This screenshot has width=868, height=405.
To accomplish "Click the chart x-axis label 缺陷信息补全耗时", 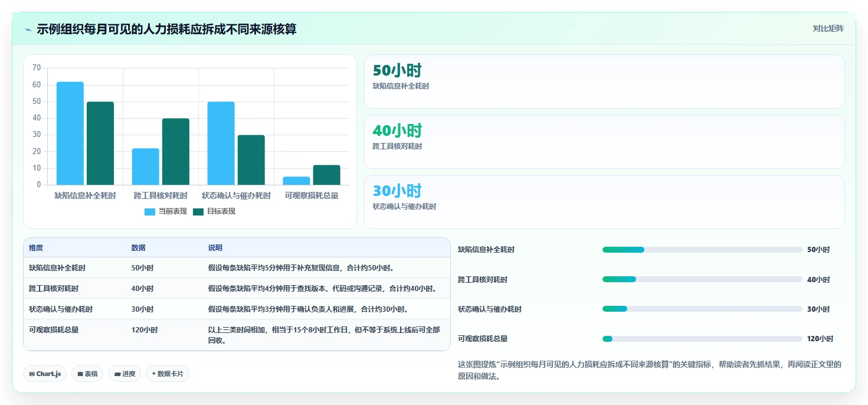I will point(85,195).
